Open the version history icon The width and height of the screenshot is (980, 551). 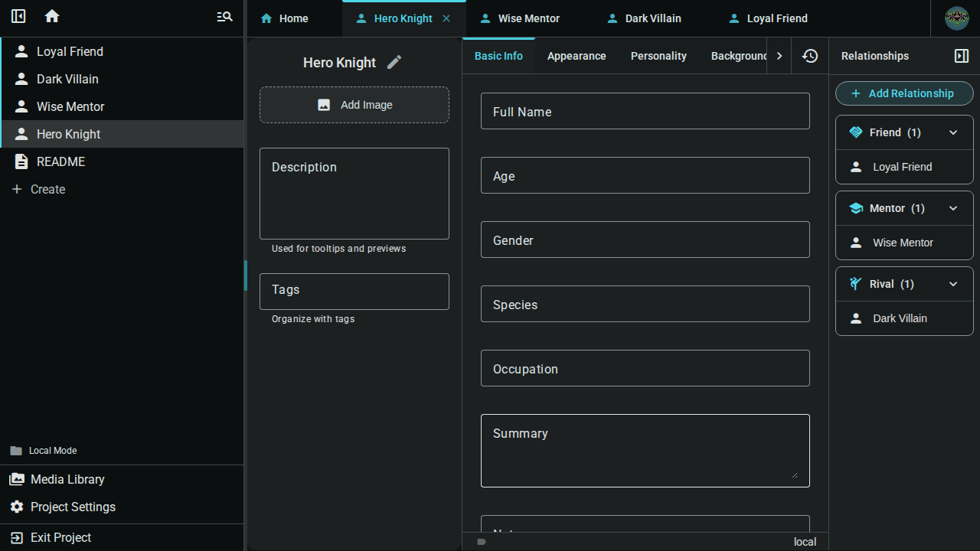point(810,56)
